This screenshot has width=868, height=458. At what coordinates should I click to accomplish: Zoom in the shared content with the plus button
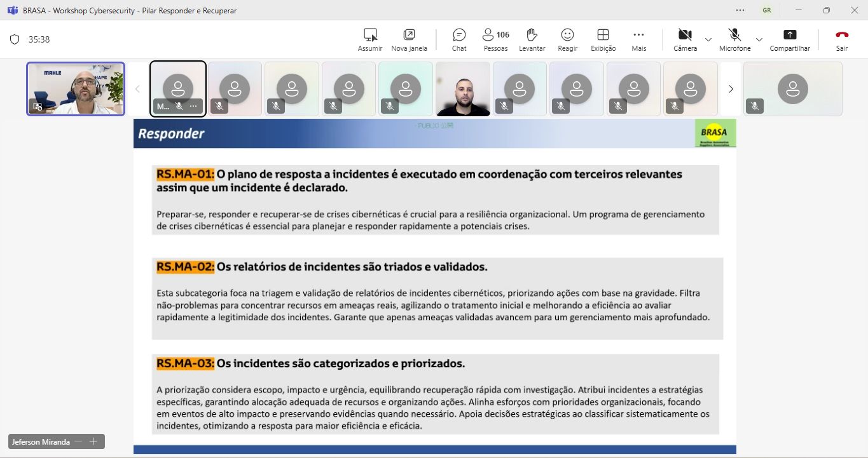tap(93, 441)
